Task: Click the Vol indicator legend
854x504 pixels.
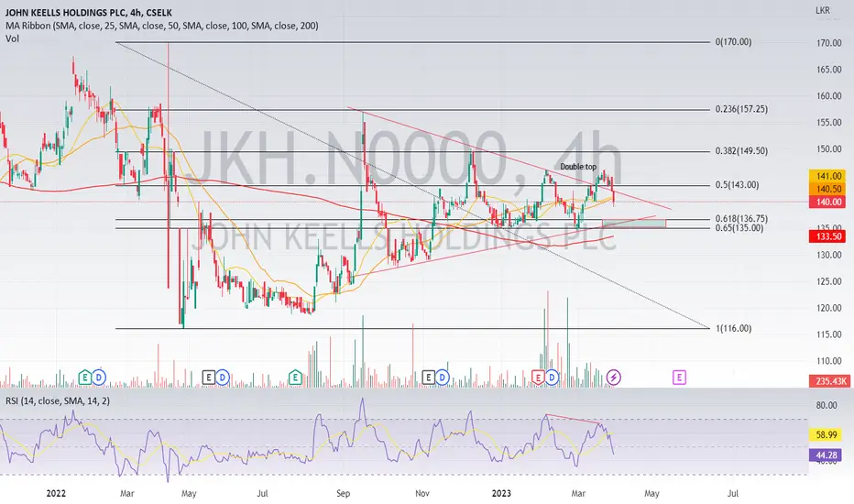Action: (12, 38)
